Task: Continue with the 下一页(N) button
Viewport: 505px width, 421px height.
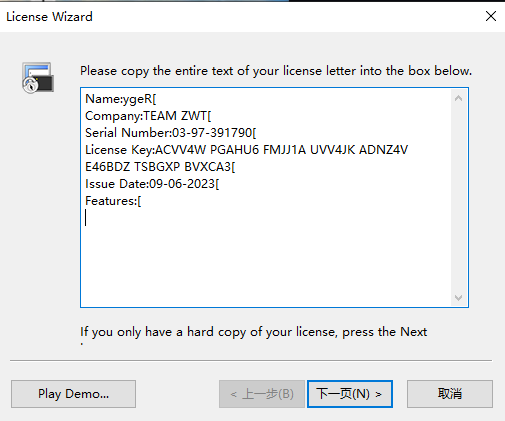Action: coord(350,394)
